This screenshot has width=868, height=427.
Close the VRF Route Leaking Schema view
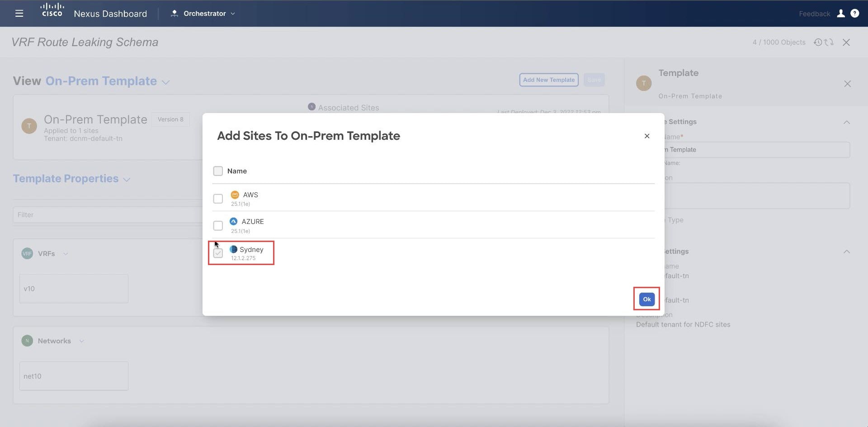pyautogui.click(x=846, y=42)
